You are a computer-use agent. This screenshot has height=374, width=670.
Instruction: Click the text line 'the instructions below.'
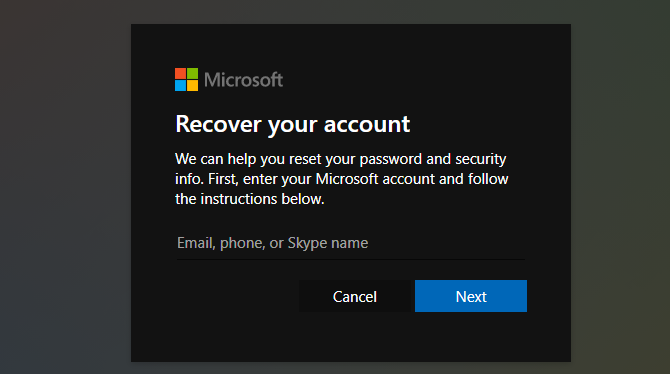(250, 199)
